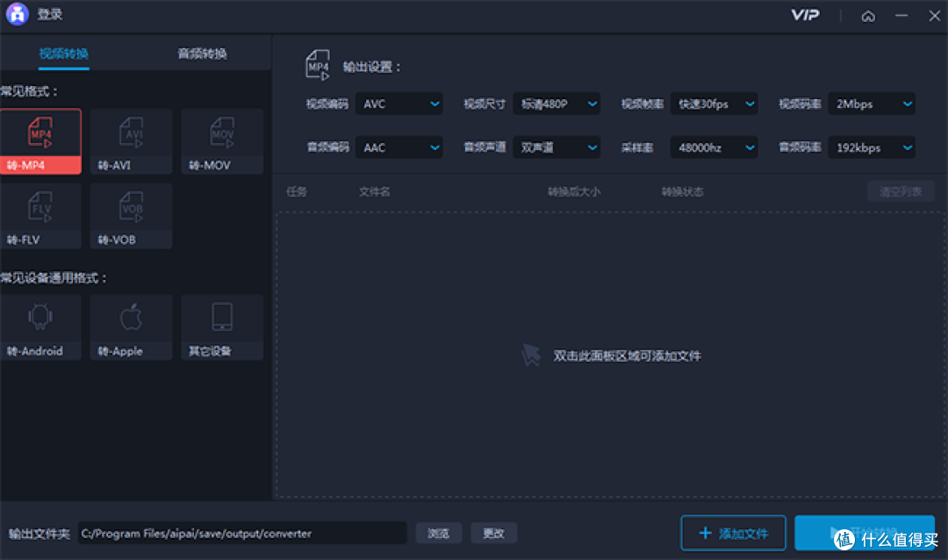Image resolution: width=948 pixels, height=560 pixels.
Task: Go to home via the house icon
Action: click(868, 17)
